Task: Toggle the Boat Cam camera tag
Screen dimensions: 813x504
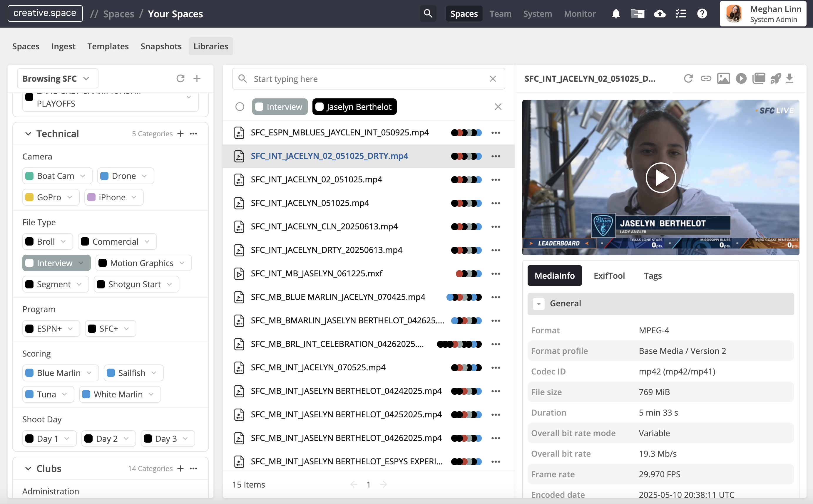Action: tap(55, 176)
